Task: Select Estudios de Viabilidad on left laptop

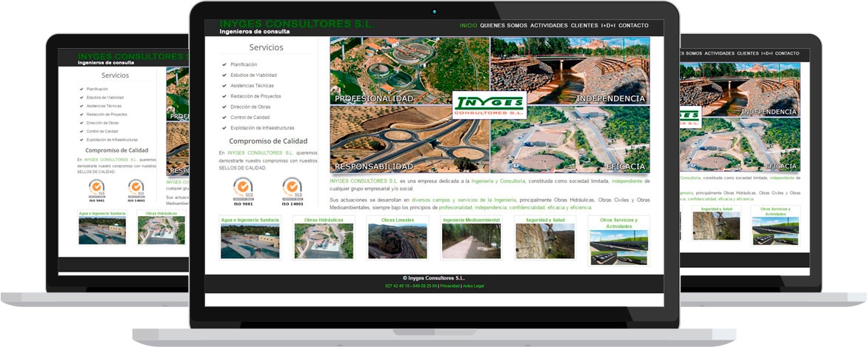Action: coord(105,98)
